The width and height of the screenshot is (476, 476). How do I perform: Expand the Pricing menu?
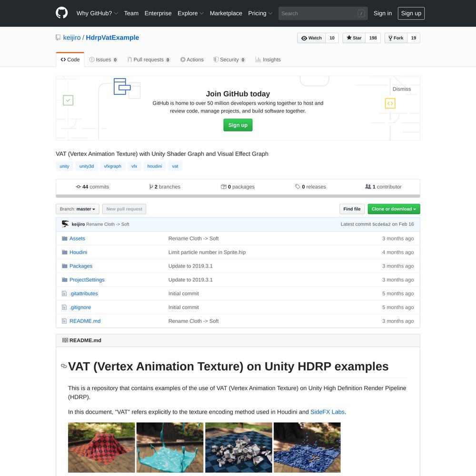coord(260,13)
